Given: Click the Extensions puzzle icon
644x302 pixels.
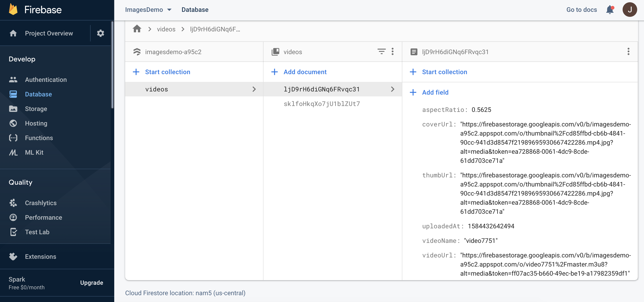Looking at the screenshot, I should (13, 256).
